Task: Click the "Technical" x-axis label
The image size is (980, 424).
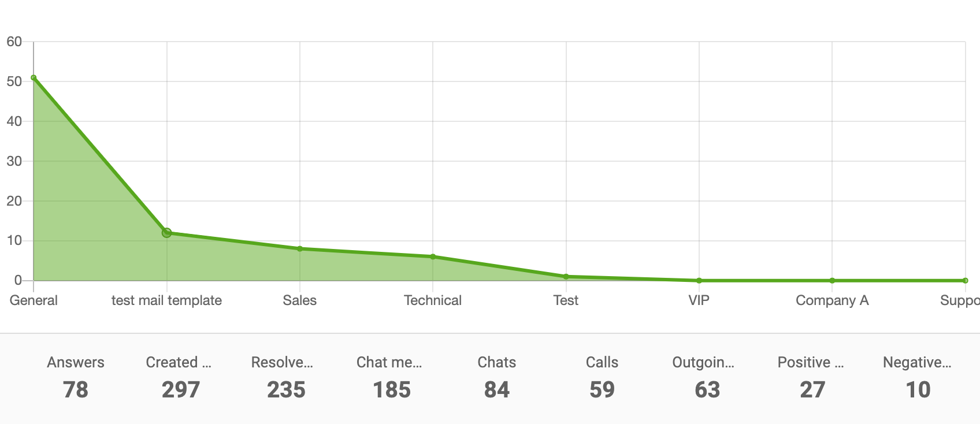Action: click(x=433, y=300)
